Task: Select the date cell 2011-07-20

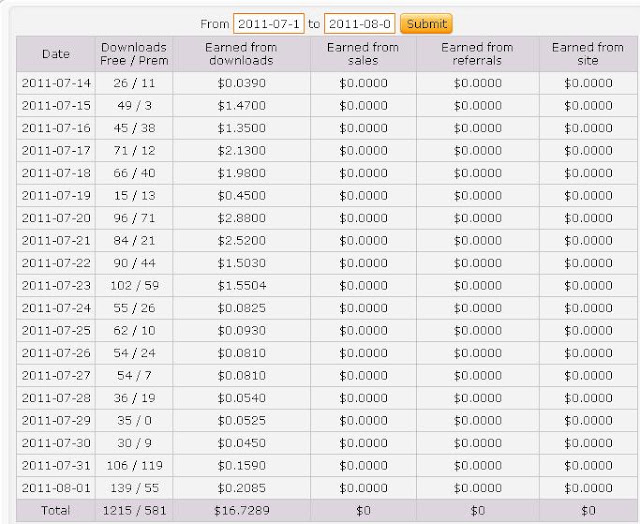Action: (56, 218)
